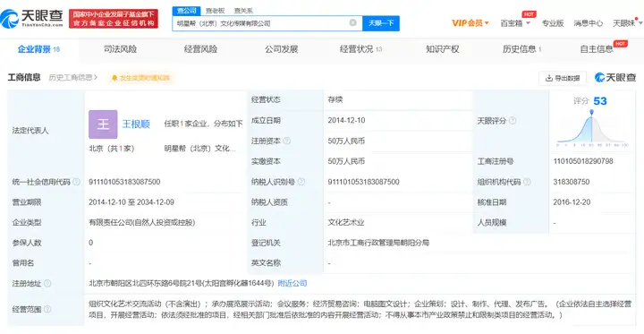Click the purple 王 avatar tile
The width and height of the screenshot is (644, 334).
tap(103, 124)
